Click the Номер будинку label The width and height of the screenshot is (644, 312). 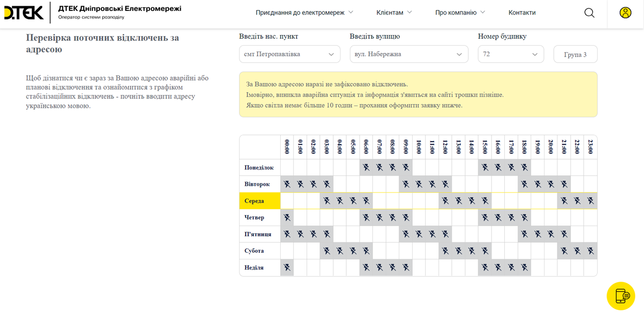(x=502, y=36)
